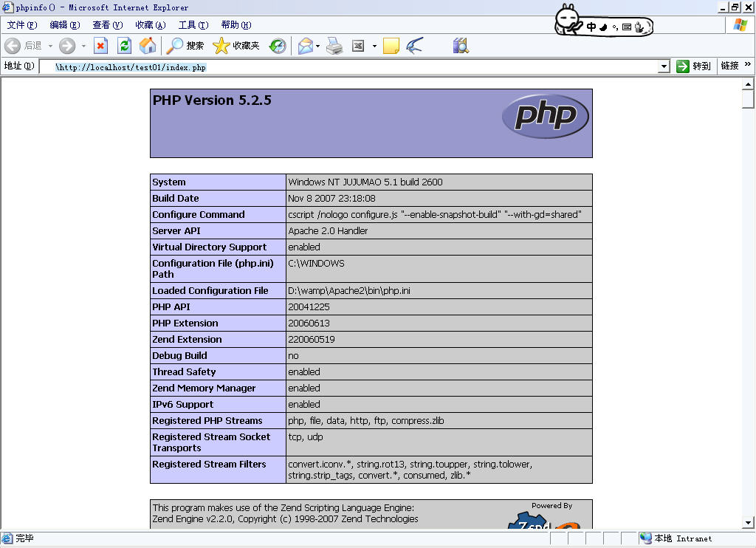The height and width of the screenshot is (548, 756).
Task: Open the 收藏夹 favorites pane
Action: click(x=236, y=46)
